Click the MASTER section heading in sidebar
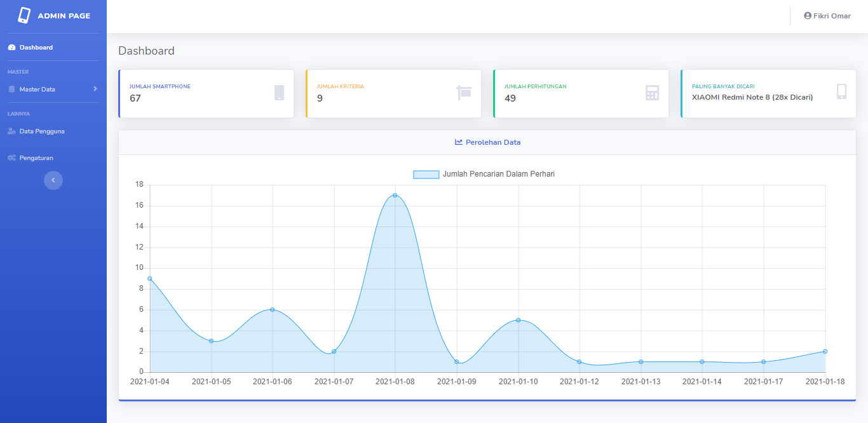Image resolution: width=868 pixels, height=423 pixels. coord(18,72)
